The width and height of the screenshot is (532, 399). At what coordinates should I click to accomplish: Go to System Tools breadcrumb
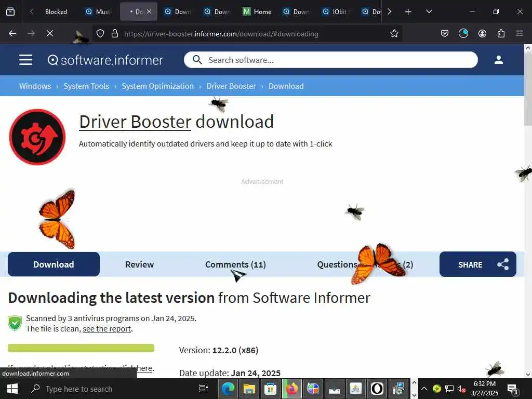[x=86, y=86]
